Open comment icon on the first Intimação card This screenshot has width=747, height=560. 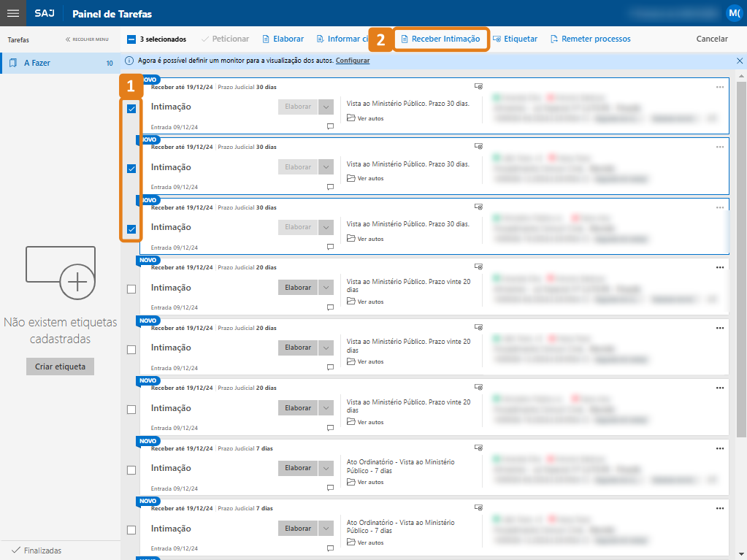click(x=330, y=126)
